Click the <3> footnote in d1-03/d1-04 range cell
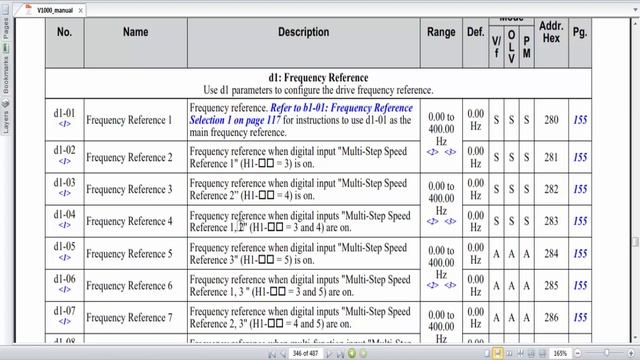Screen dimensions: 640x360 (450, 221)
